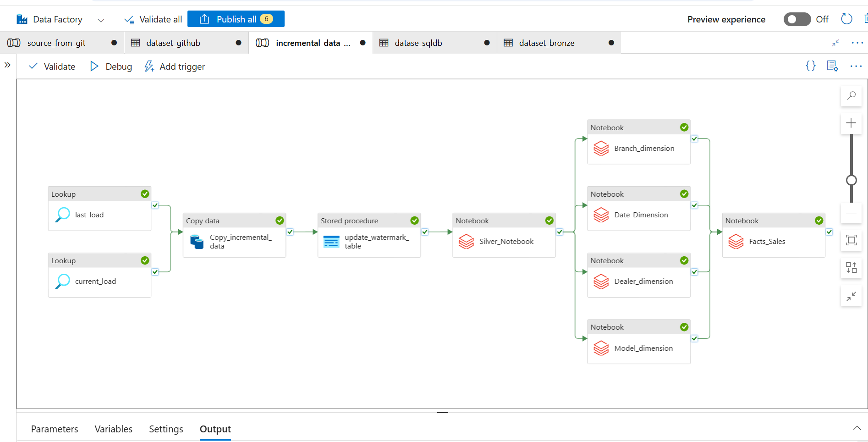Click the zoom to fit icon
Screen dimensions: 868x442
[851, 240]
